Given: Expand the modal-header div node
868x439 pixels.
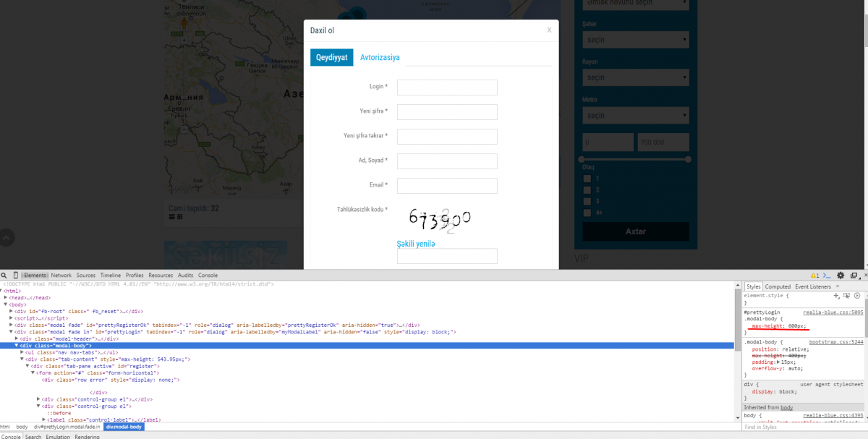Looking at the screenshot, I should (x=17, y=338).
